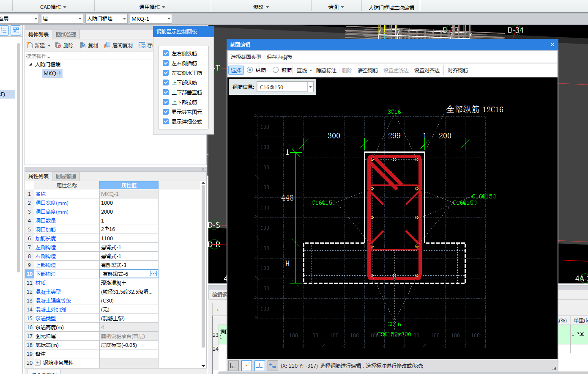This screenshot has height=374, width=588.
Task: Click the 洞口加筋 property name link
Action: point(46,230)
